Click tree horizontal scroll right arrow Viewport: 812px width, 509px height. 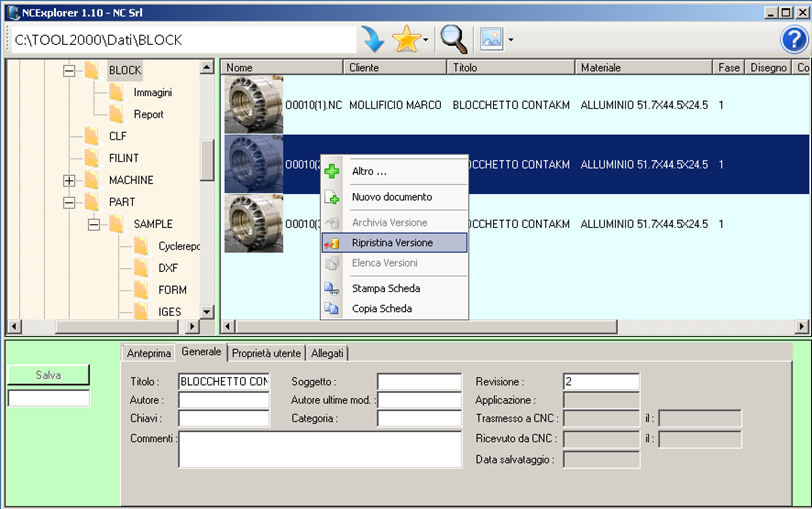pyautogui.click(x=192, y=327)
